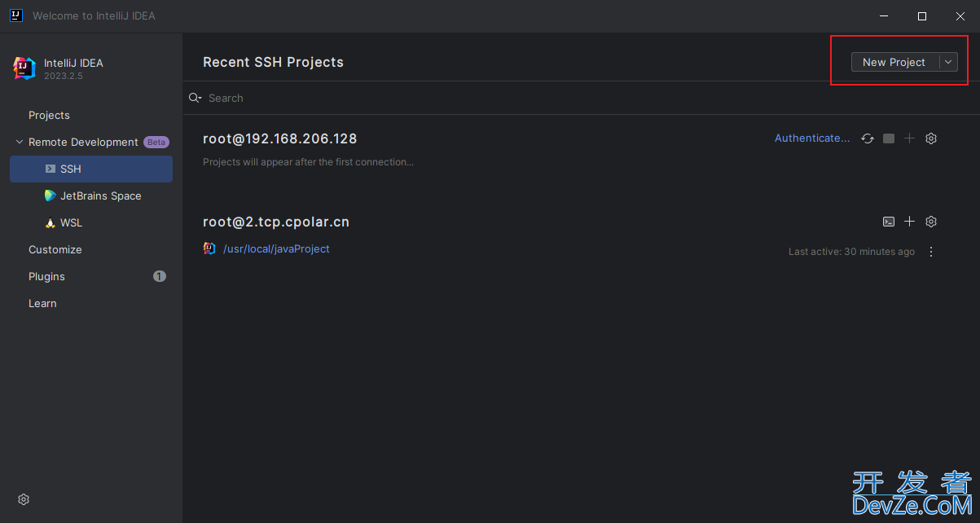Open SSH terminal for root@2.tcp.cpolar.cn
The height and width of the screenshot is (523, 980).
tap(889, 222)
